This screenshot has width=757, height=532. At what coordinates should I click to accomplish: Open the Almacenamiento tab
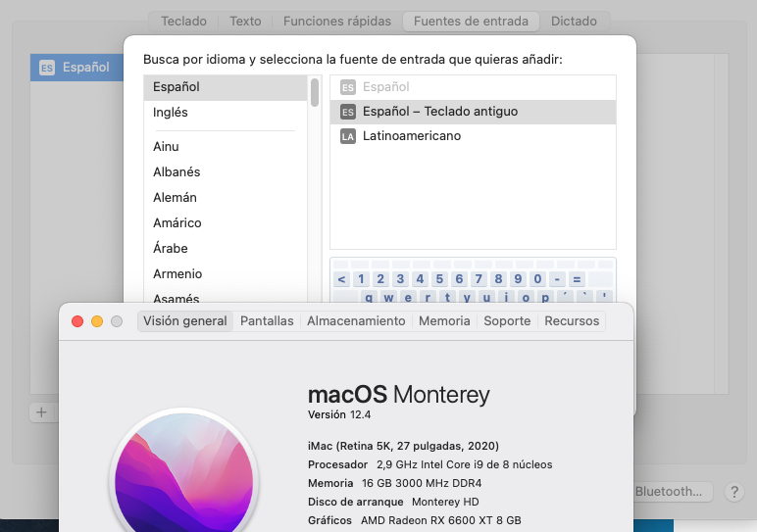356,321
